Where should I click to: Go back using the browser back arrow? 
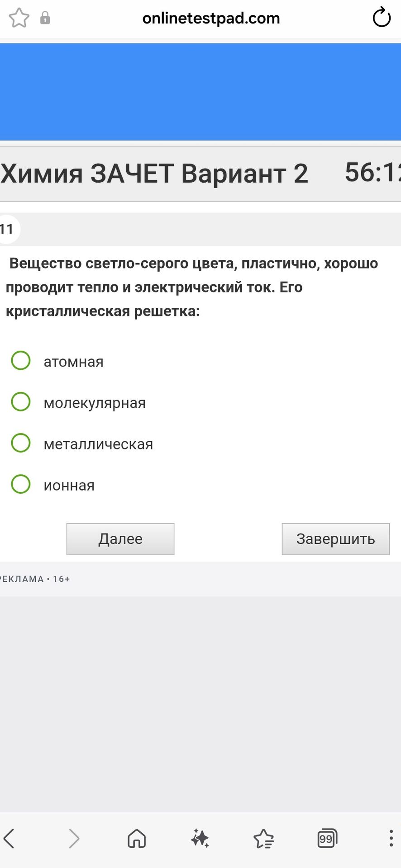pos(10,839)
